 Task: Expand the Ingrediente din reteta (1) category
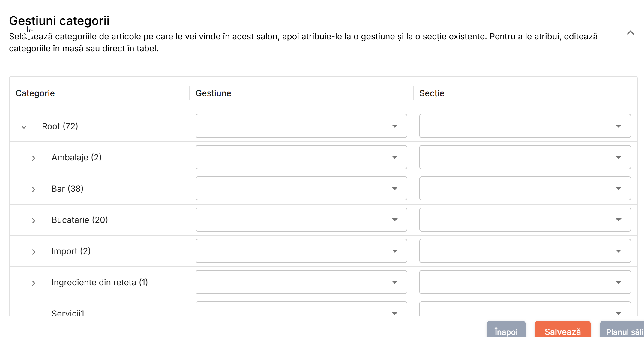click(34, 283)
